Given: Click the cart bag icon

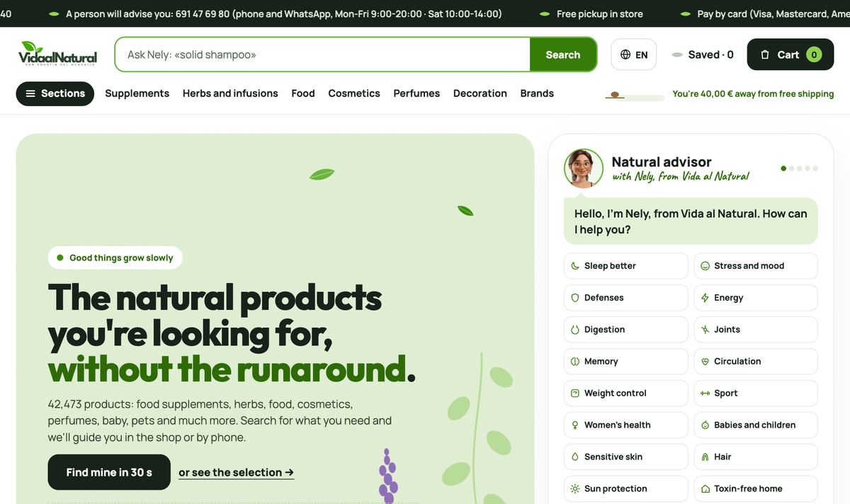Looking at the screenshot, I should pos(765,55).
